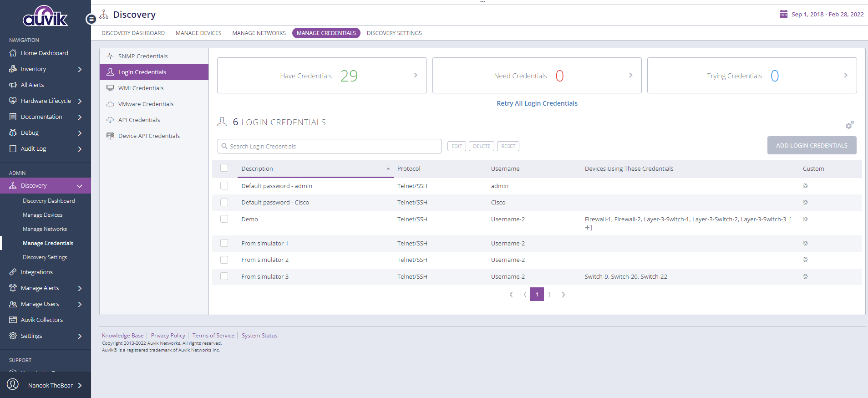This screenshot has width=868, height=398.
Task: Click Add Login Credentials button
Action: pos(812,145)
